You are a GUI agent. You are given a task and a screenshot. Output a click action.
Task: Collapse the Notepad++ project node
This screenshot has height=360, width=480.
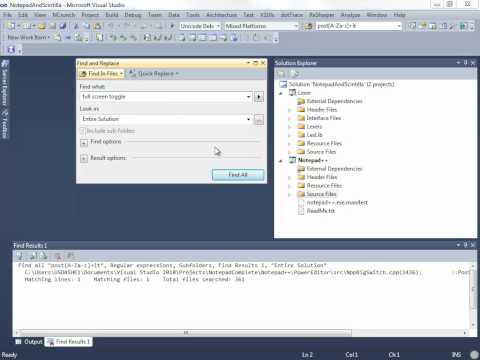(281, 161)
